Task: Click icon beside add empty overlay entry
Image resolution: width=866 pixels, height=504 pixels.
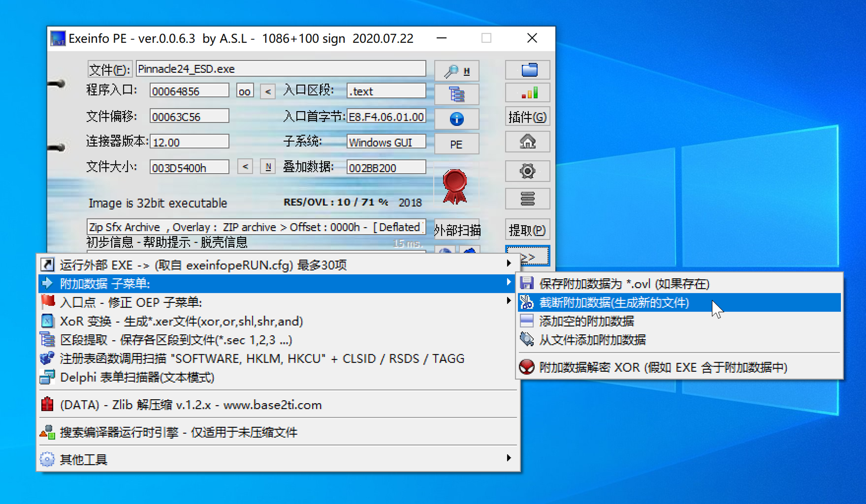Action: 527,321
